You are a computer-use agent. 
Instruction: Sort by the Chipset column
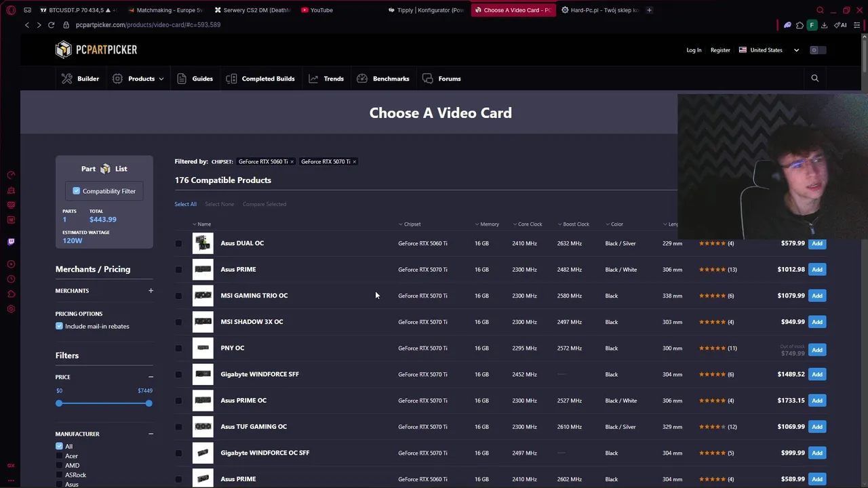point(410,224)
